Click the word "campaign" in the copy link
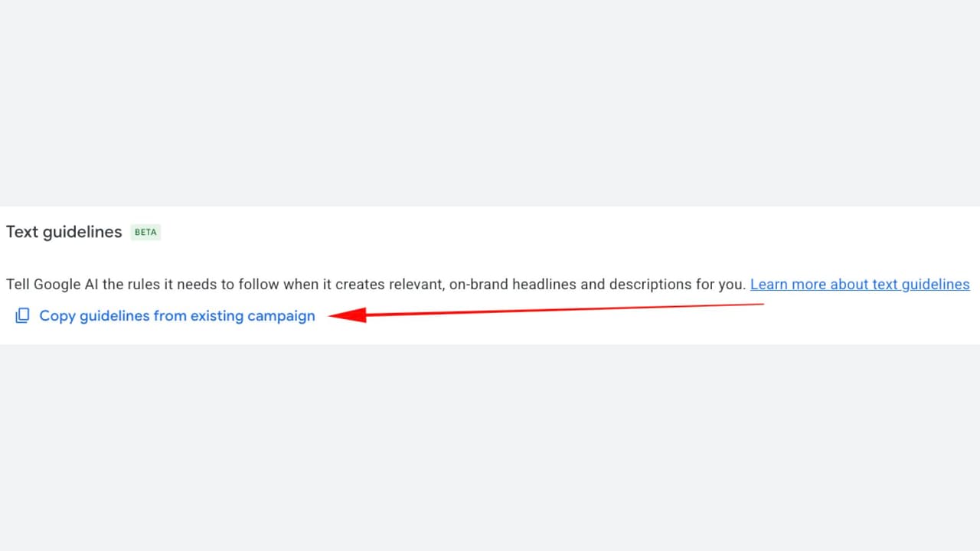980x551 pixels. [x=281, y=315]
